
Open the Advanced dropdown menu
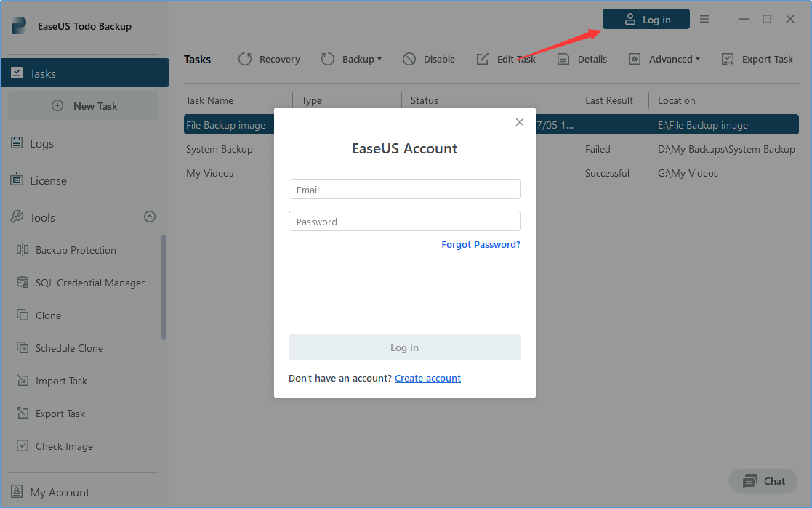(x=664, y=59)
